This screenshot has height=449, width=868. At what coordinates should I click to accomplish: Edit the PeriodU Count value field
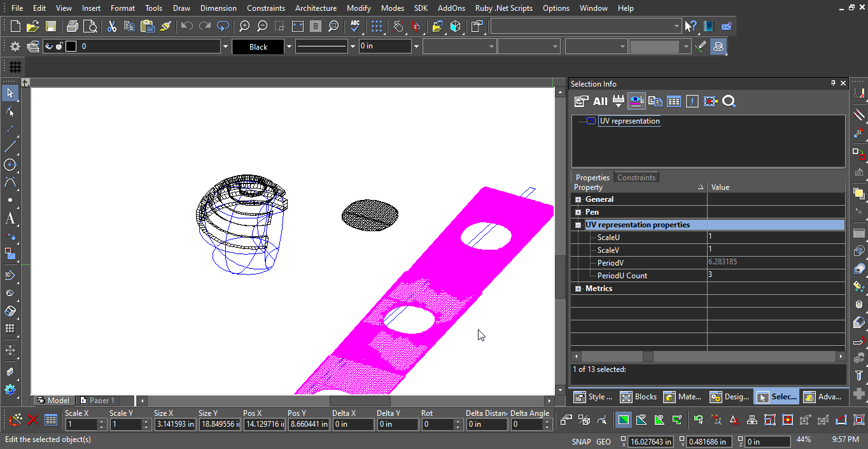point(776,275)
